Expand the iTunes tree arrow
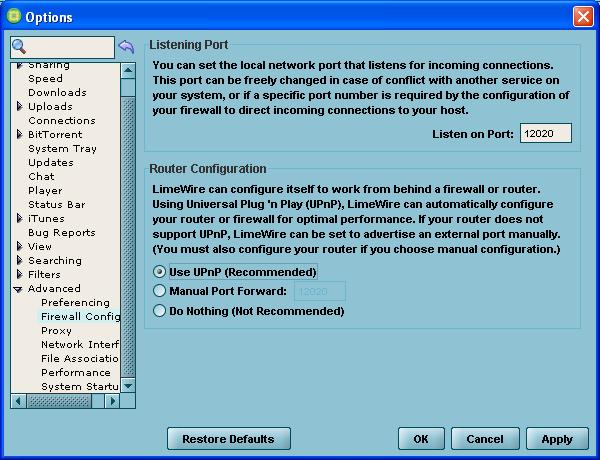The width and height of the screenshot is (600, 460). coord(19,218)
